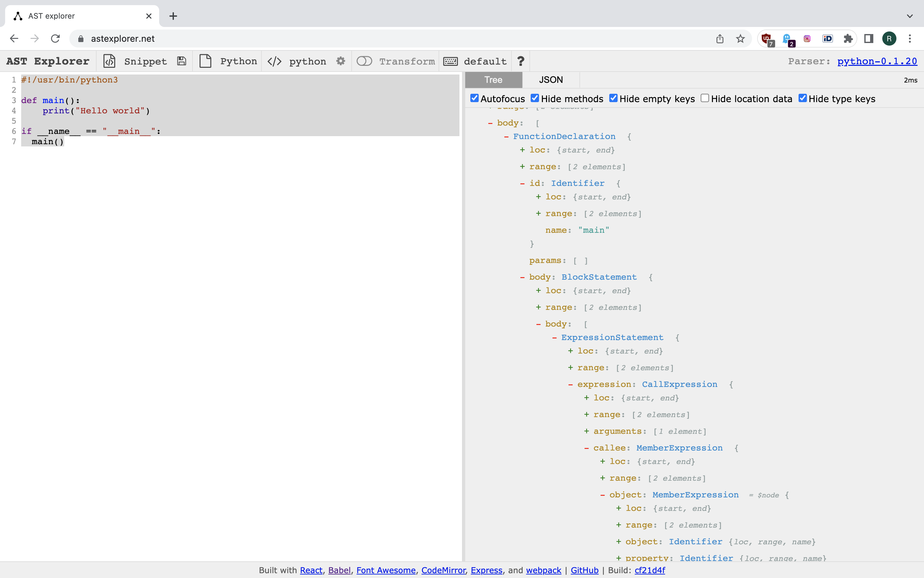Click the browser forward arrow

[x=35, y=39]
